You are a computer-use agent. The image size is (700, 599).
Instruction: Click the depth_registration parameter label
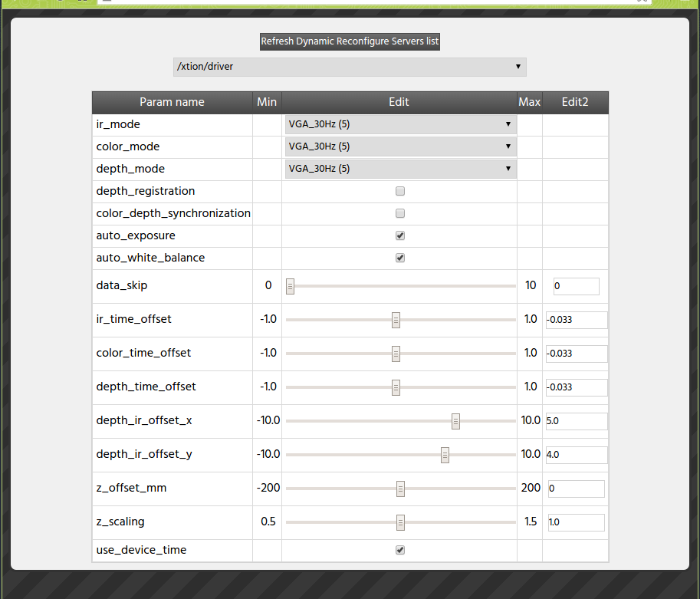pos(146,191)
